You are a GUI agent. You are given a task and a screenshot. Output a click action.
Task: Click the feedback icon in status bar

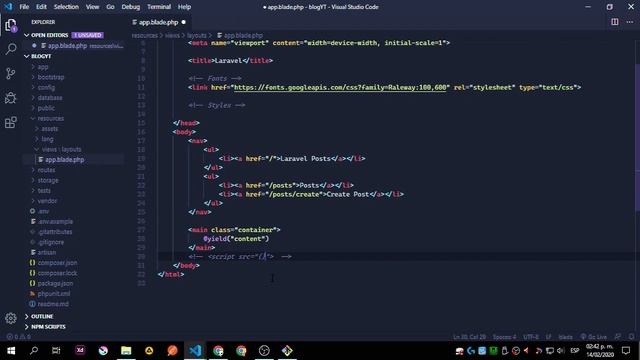[x=618, y=337]
